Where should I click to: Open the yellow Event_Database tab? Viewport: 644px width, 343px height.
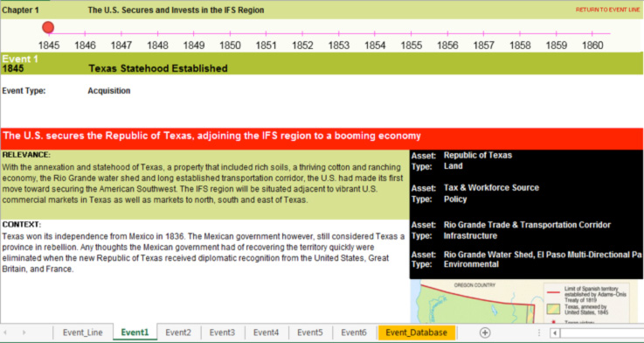[x=417, y=332]
